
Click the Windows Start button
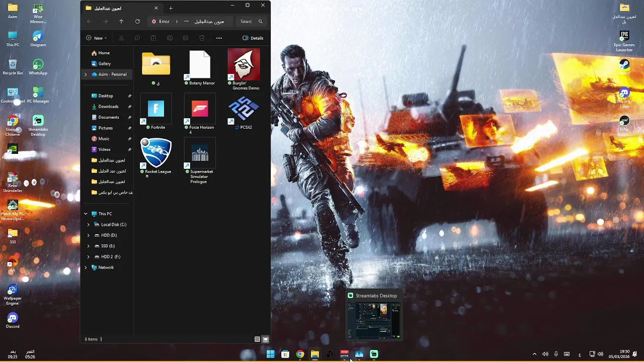(270, 354)
